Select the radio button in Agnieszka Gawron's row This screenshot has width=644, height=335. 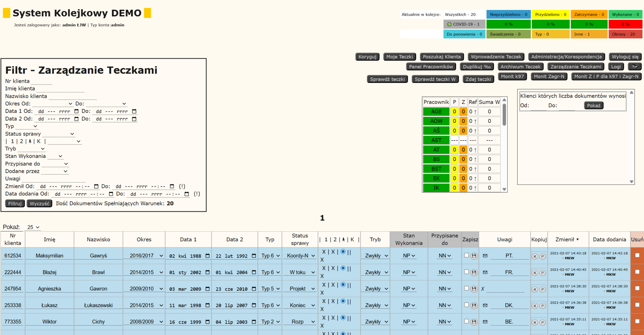(x=343, y=285)
